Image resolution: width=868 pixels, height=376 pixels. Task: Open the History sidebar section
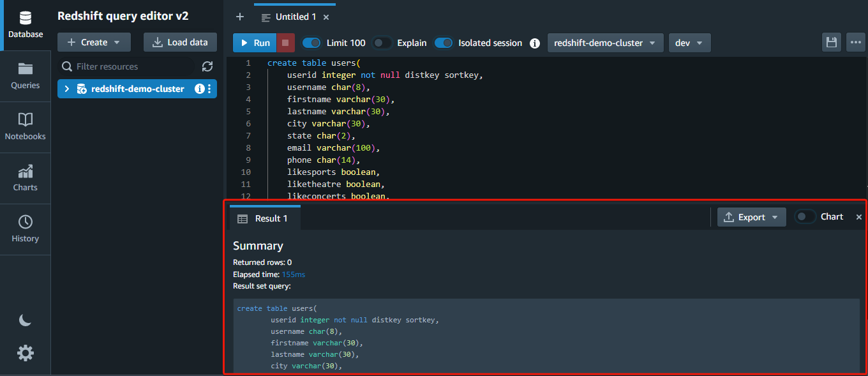(26, 229)
